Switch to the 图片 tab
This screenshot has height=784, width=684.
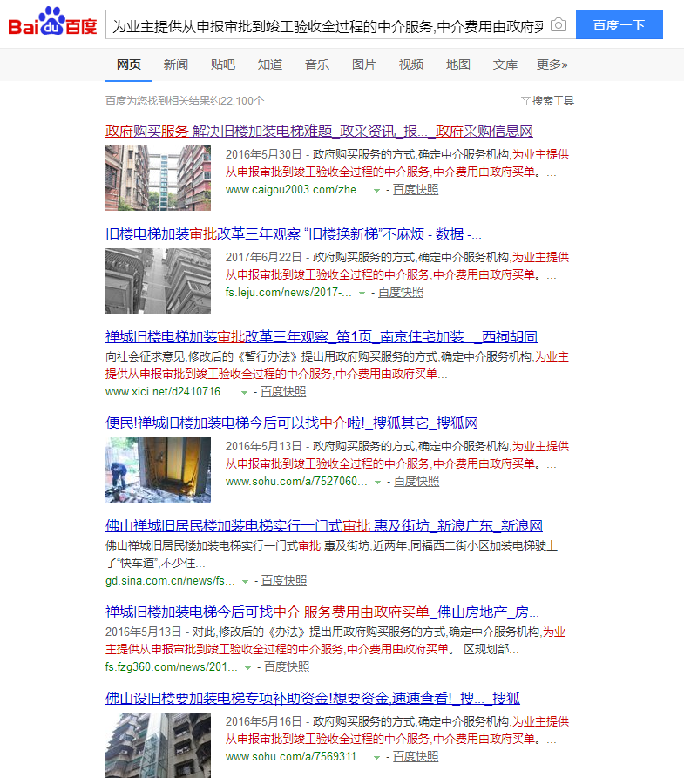[364, 64]
